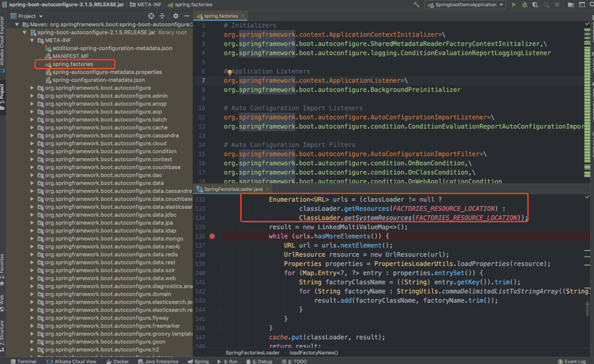Click the upper editor inspection checkmark
Screen dimensions: 594x364
(x=587, y=24)
